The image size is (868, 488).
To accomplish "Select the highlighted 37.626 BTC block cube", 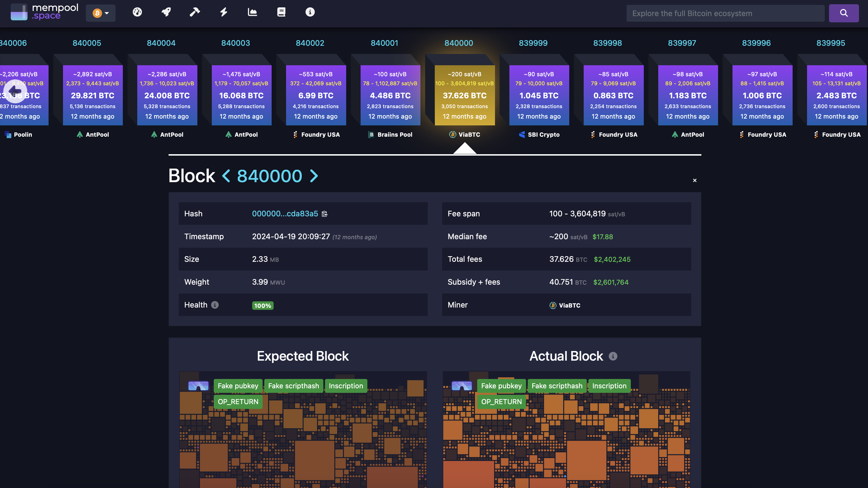I will [465, 95].
